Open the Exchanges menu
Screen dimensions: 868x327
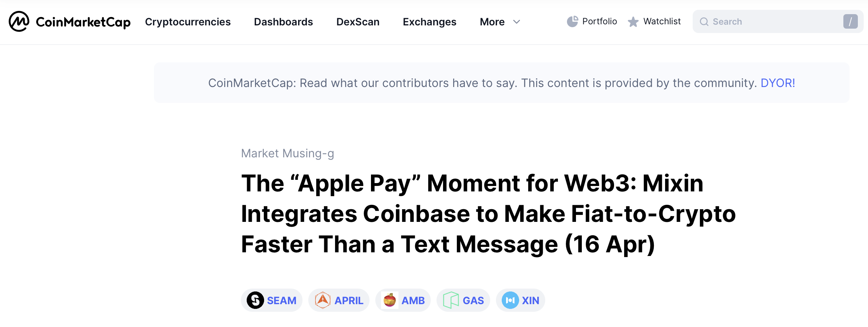[429, 22]
